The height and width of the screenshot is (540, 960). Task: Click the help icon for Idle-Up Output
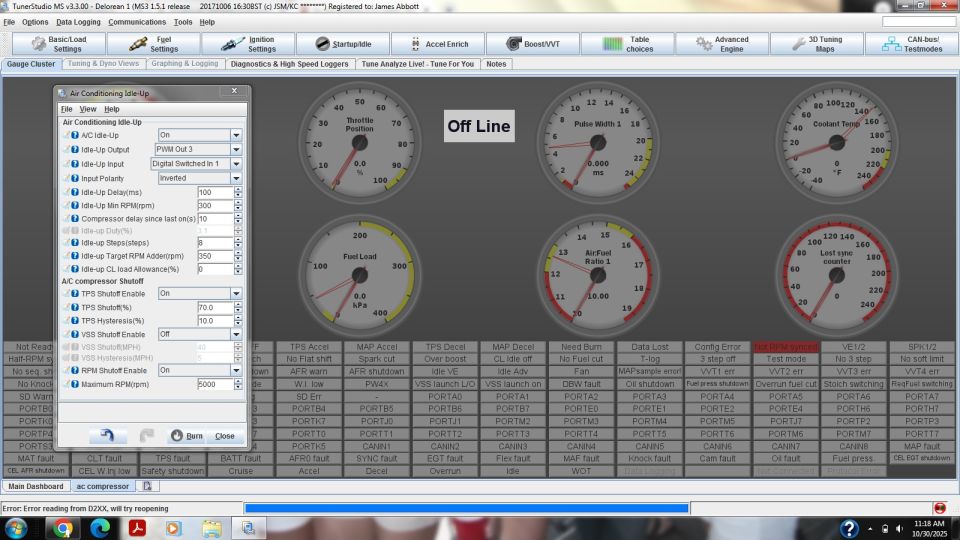pos(75,149)
